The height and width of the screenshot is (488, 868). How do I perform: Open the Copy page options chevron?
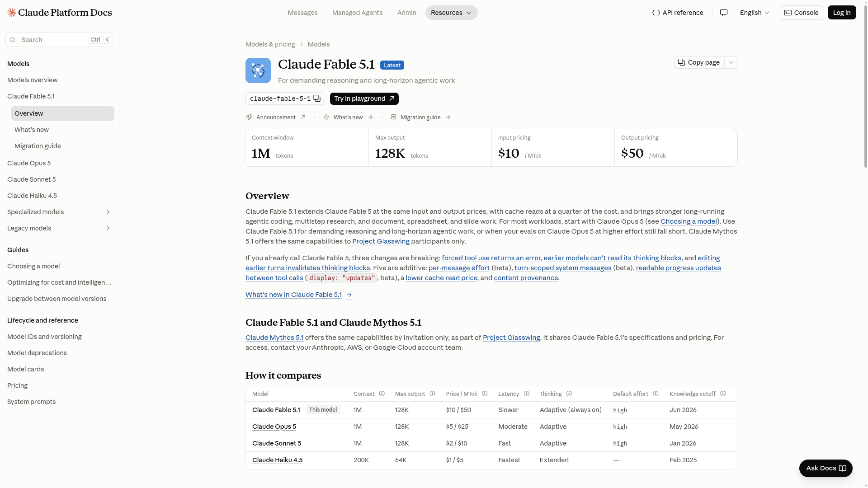[731, 62]
